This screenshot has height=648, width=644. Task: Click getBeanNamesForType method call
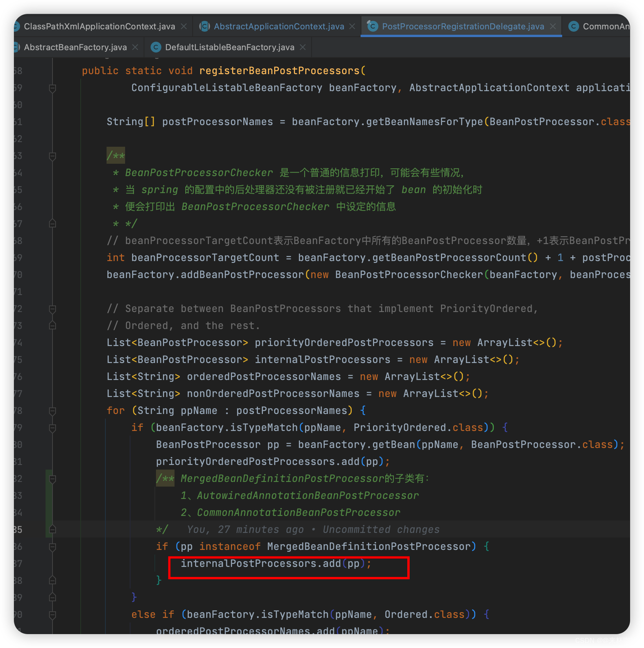click(x=425, y=122)
